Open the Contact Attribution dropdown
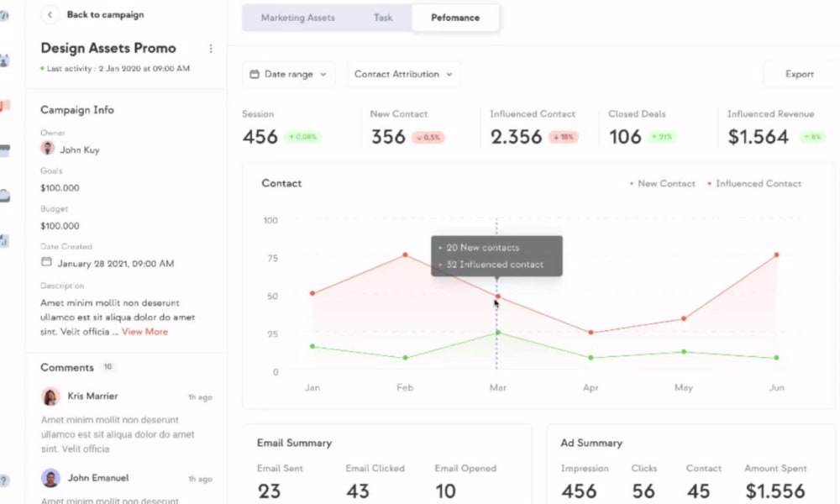The width and height of the screenshot is (840, 504). click(x=403, y=75)
